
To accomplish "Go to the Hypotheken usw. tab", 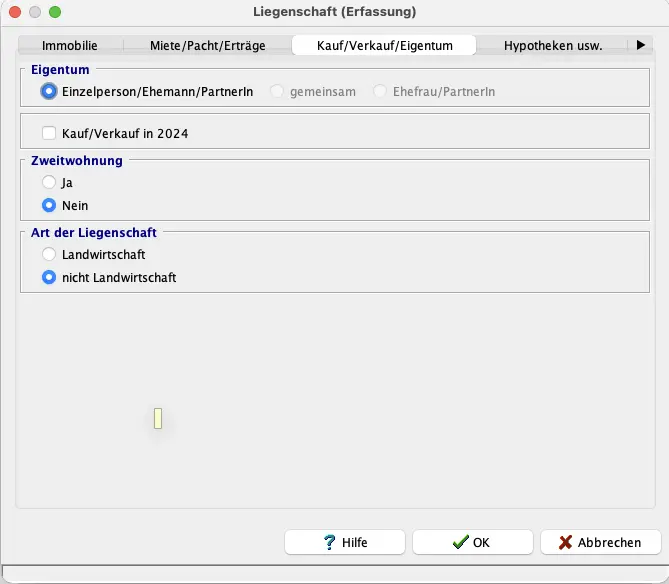I will coord(552,46).
